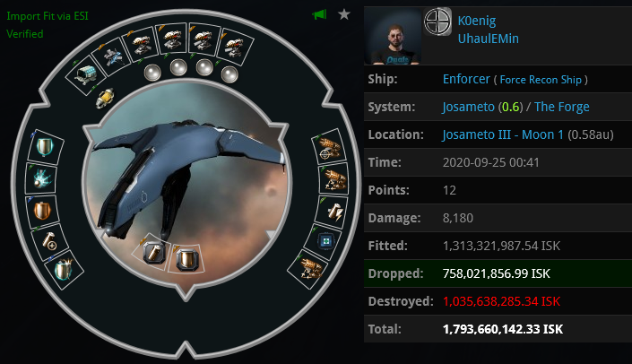Open the UhaulEMin corporation link
The width and height of the screenshot is (632, 364).
(488, 39)
